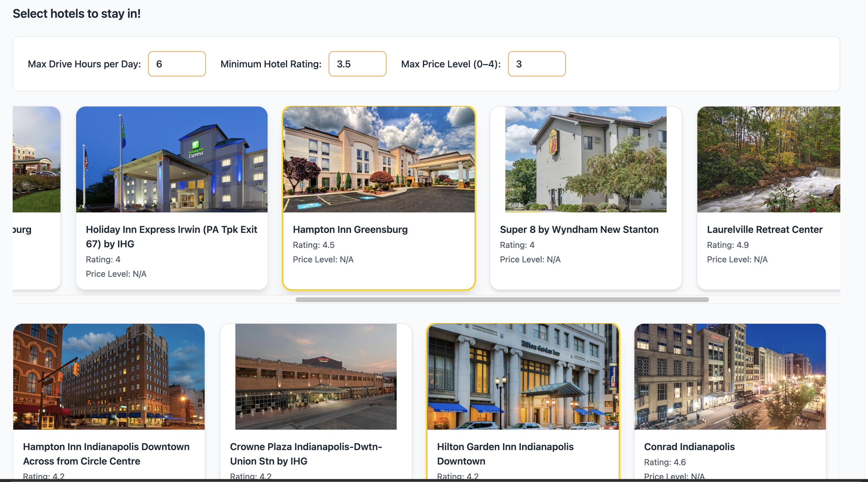Click the Super 8 by Wyndham New Stanton title

coord(579,229)
